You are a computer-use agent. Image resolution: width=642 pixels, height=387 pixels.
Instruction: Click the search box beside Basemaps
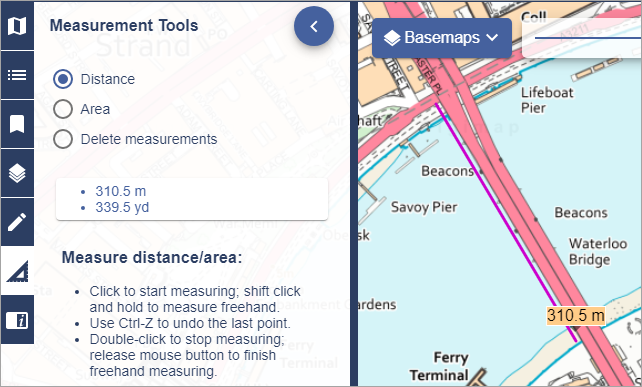[x=582, y=38]
